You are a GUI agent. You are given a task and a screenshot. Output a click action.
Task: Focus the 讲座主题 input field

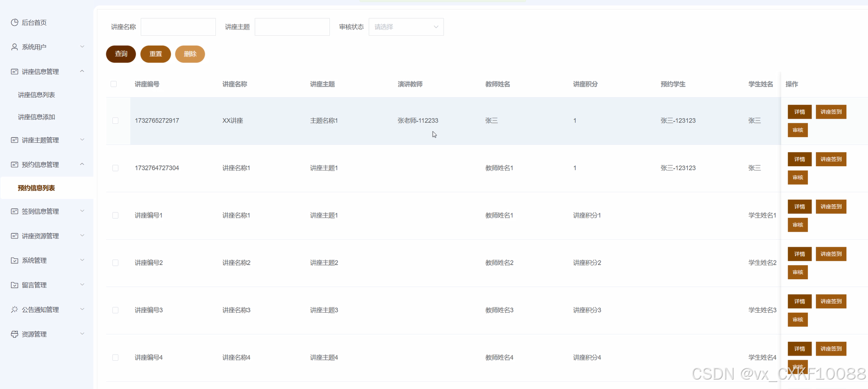coord(292,27)
